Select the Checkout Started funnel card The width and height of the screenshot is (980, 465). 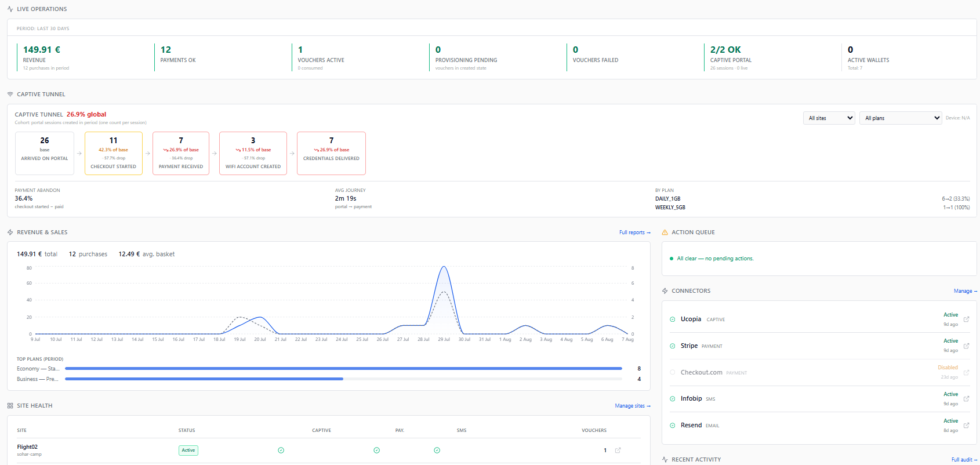114,154
